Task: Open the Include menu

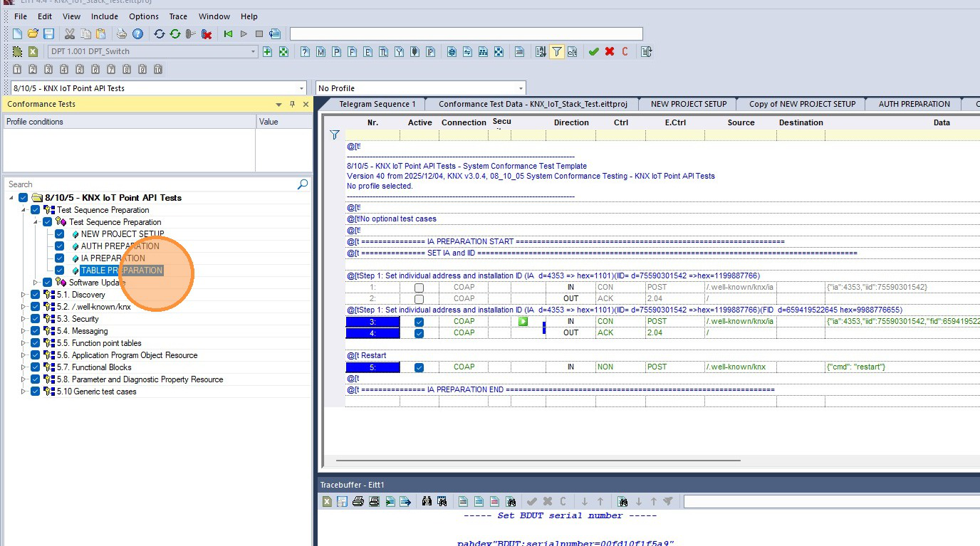Action: point(105,16)
